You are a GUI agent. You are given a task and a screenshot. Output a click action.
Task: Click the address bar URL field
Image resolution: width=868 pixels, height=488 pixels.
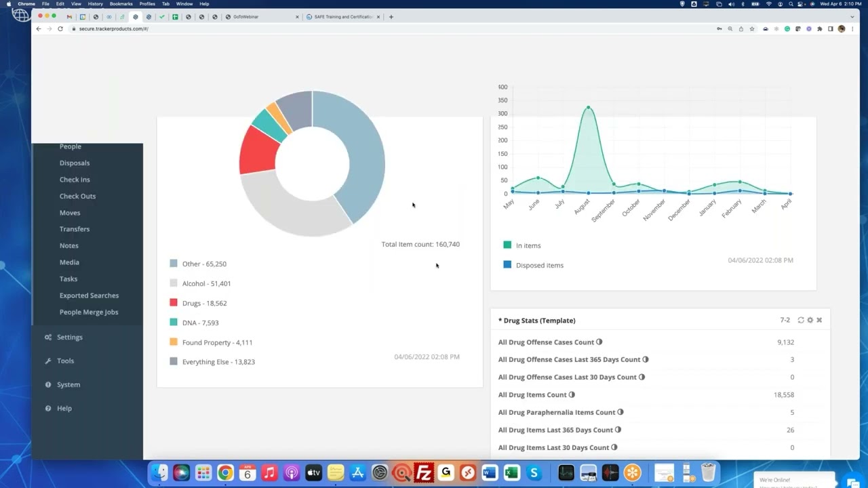pos(393,28)
